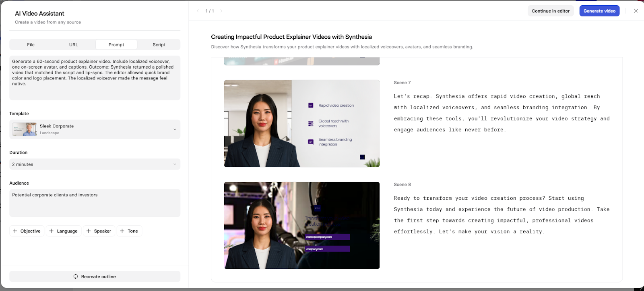Click the plus icon beside Speaker

[89, 231]
